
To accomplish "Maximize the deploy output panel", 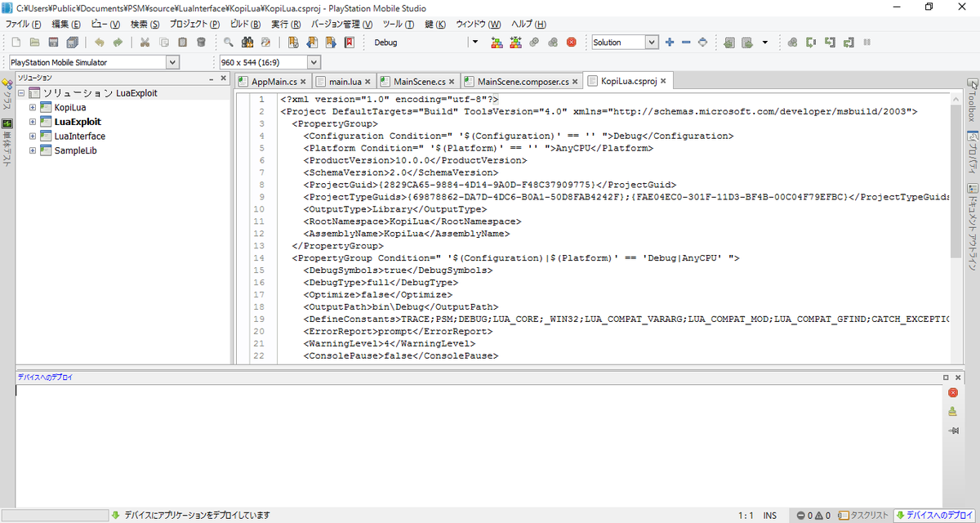I will 946,378.
